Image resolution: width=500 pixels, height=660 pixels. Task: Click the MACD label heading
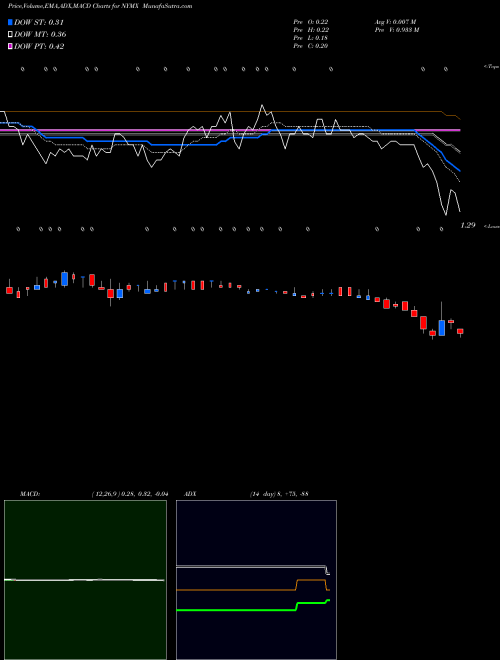click(x=30, y=494)
